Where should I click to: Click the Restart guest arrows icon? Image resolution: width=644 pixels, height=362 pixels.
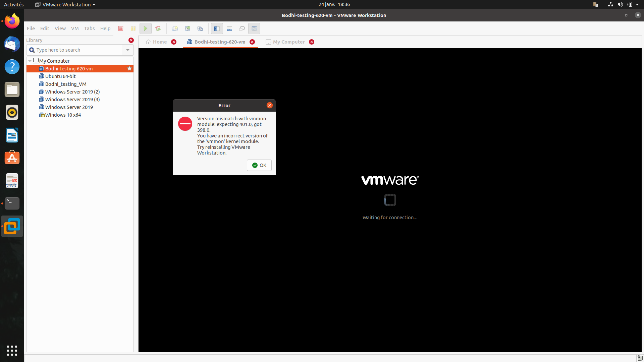pos(158,28)
